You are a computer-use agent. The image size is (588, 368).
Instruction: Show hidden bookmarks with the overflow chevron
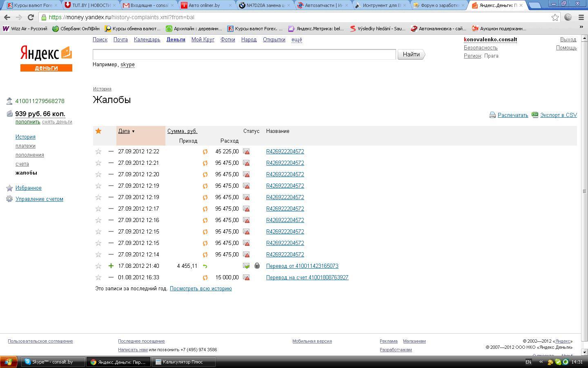581,27
